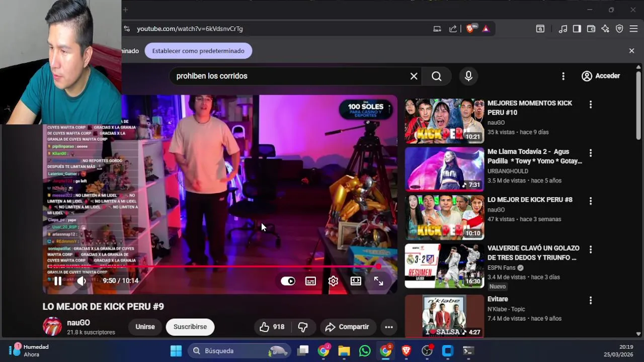Click the magnifier search button
Screen dimensions: 644x362
[436, 76]
